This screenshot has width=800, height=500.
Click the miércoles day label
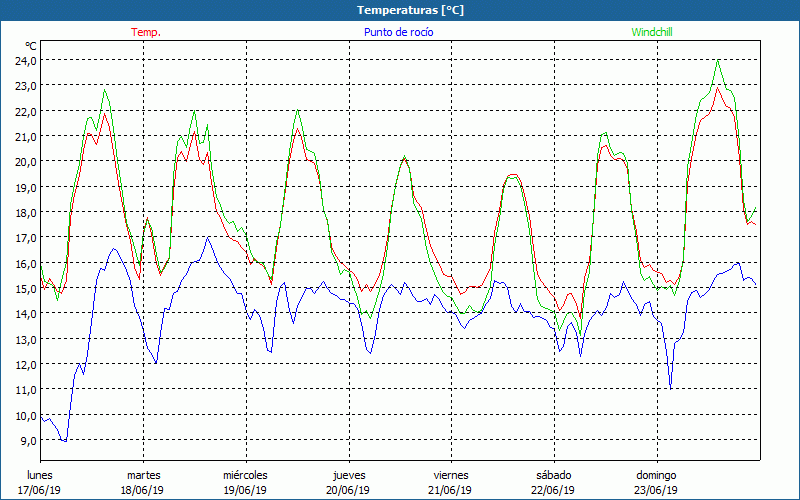point(245,475)
